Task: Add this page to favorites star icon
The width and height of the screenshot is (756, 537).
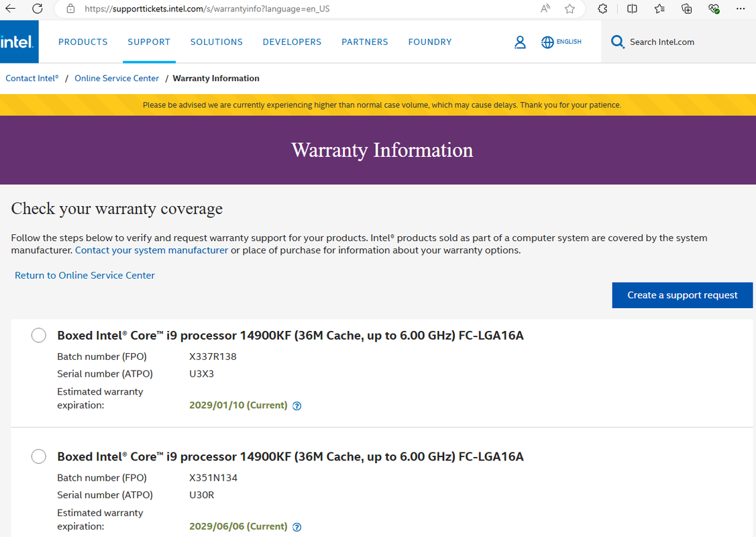Action: coord(570,9)
